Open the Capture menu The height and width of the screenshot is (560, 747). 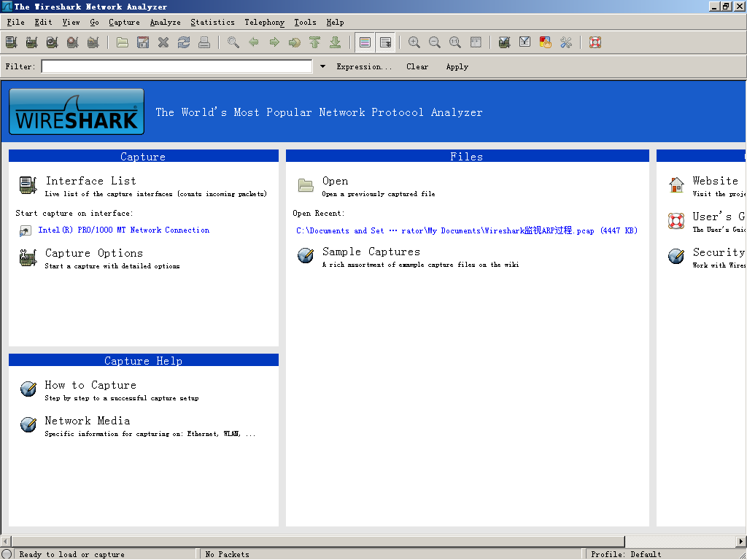(x=124, y=22)
